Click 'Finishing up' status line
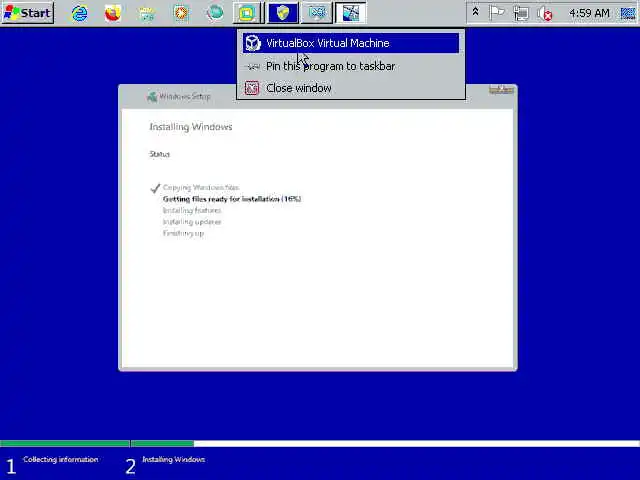 click(183, 233)
